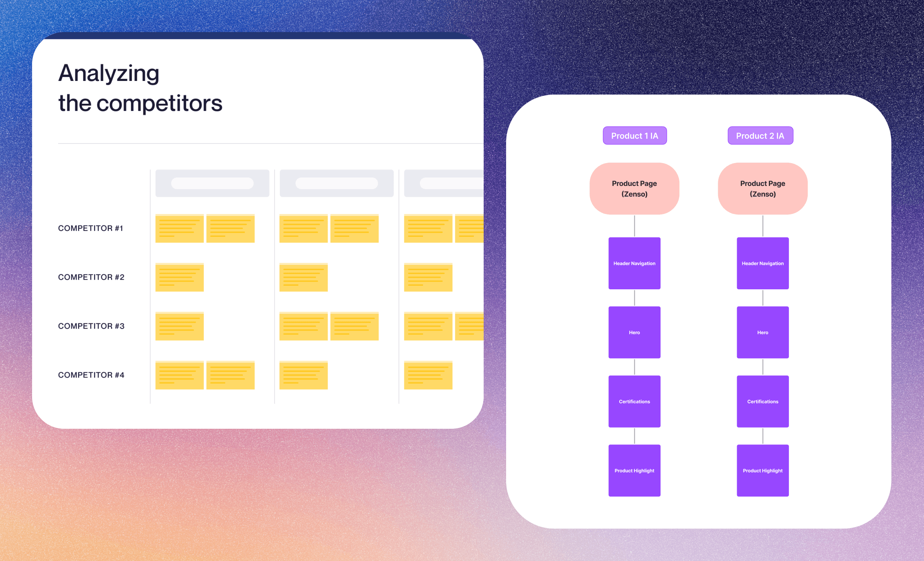Click the Hero node in Product 1 IA
This screenshot has height=561, width=924.
[634, 332]
